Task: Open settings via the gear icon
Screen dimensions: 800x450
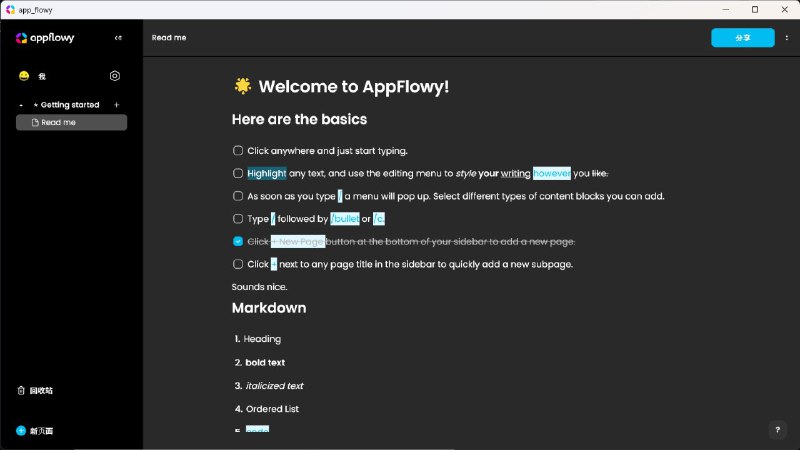Action: point(115,76)
